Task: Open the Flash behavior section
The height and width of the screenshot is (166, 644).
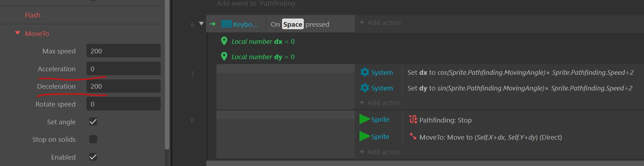Action: [32, 15]
